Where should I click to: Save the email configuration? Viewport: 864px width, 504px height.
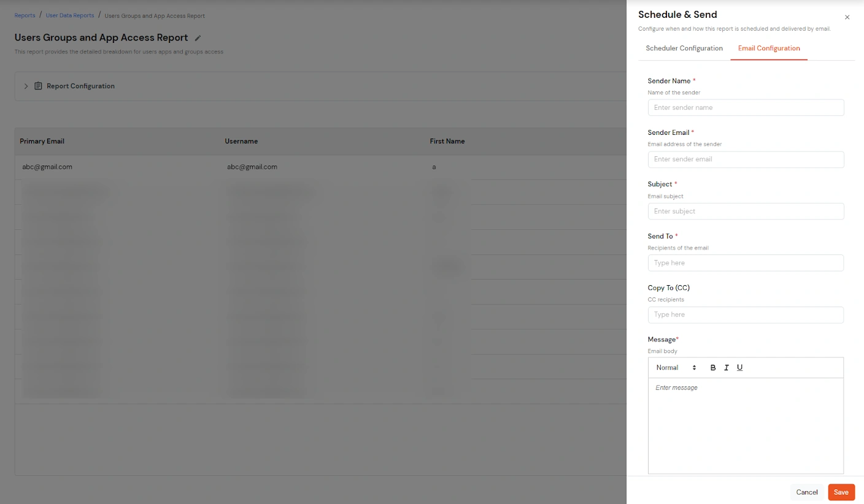[x=841, y=492]
